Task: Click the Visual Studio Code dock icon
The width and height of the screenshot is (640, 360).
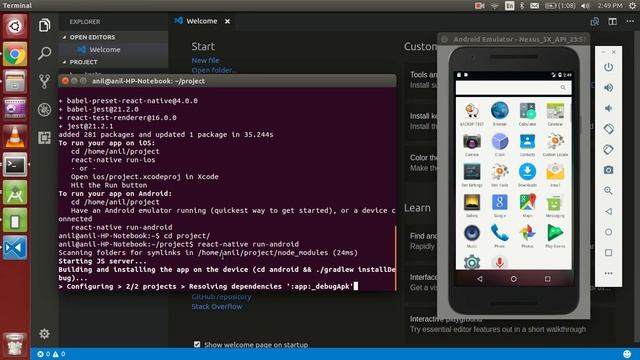Action: point(15,248)
